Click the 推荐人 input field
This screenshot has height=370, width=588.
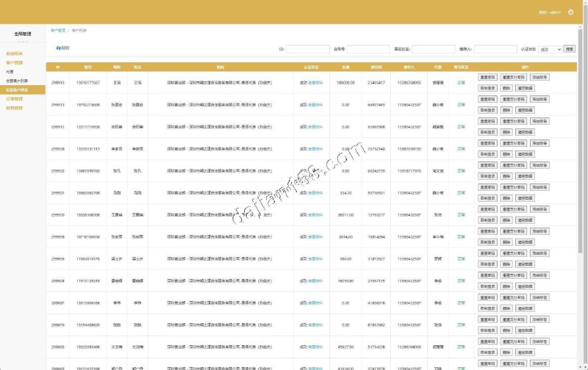pos(495,49)
